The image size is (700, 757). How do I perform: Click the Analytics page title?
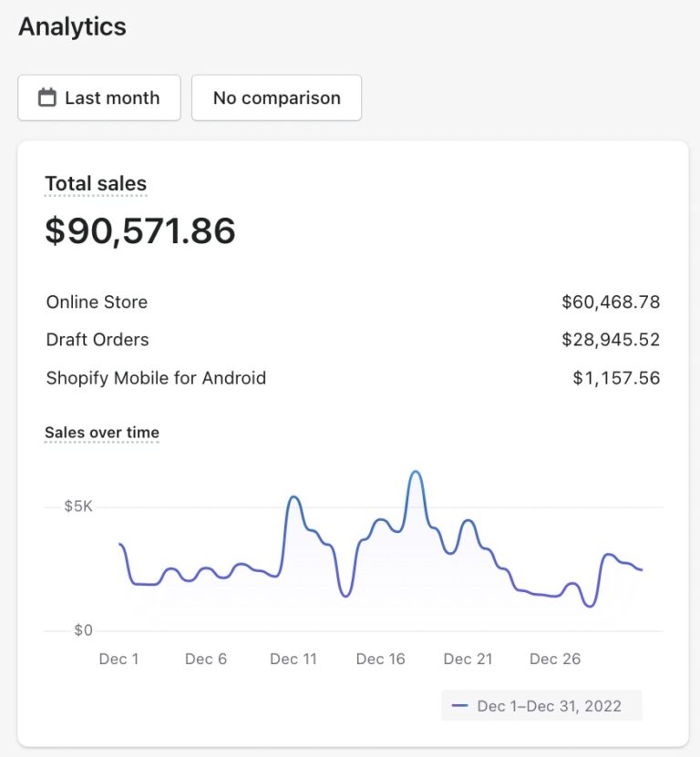point(73,26)
